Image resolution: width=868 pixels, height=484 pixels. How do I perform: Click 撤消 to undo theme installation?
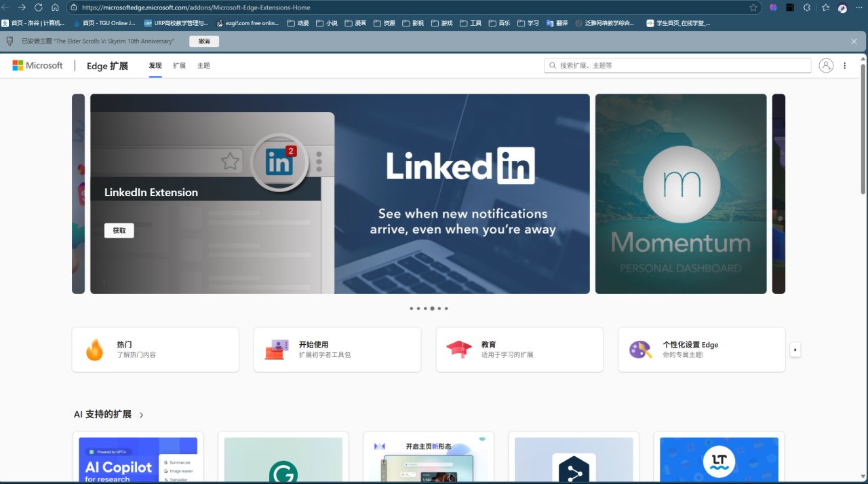tap(204, 41)
